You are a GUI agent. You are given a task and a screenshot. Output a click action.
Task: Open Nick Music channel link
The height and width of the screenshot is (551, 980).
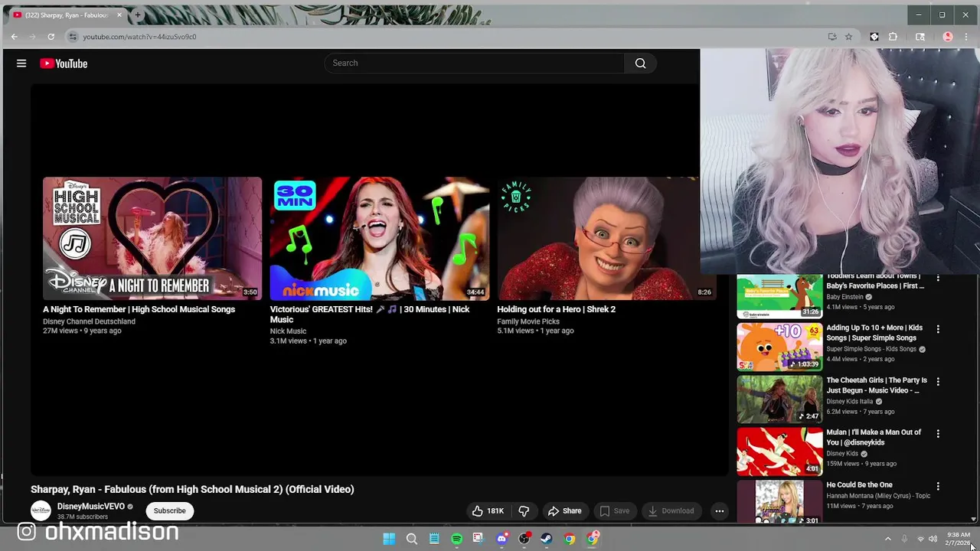(288, 331)
